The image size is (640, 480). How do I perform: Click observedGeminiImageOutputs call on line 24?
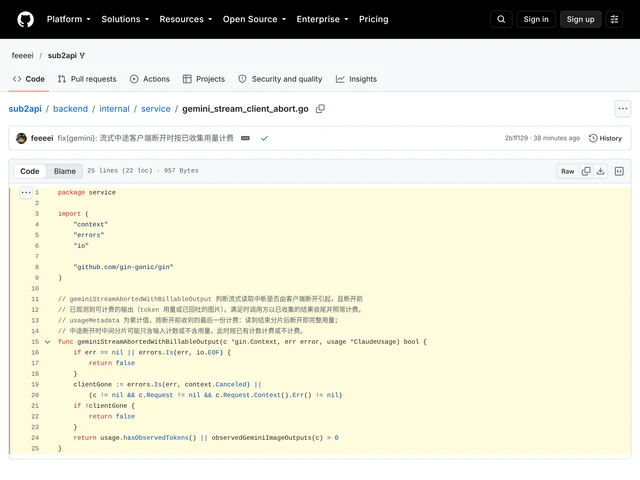[x=262, y=438]
